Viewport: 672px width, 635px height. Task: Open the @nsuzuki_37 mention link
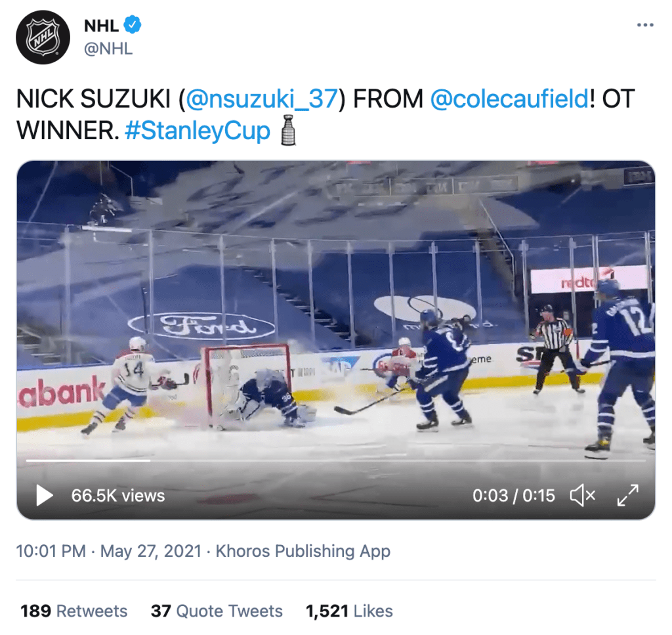point(263,99)
